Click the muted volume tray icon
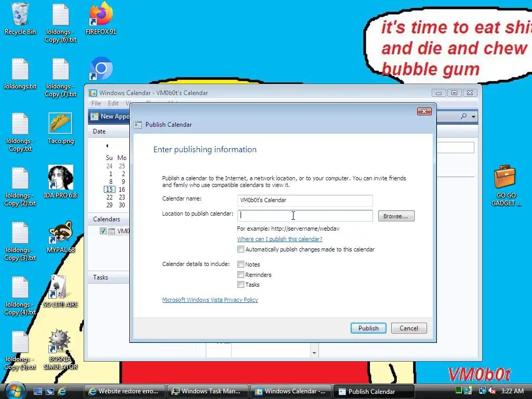This screenshot has height=399, width=532. point(492,391)
